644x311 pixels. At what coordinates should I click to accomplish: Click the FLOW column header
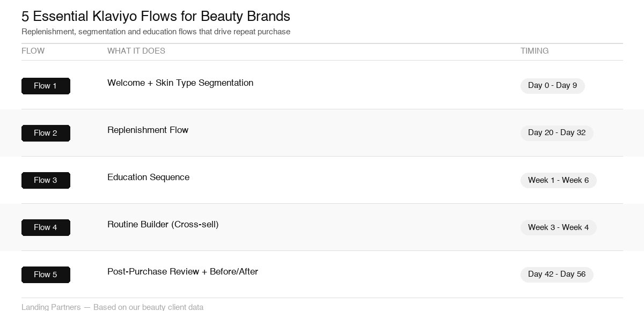coord(33,51)
